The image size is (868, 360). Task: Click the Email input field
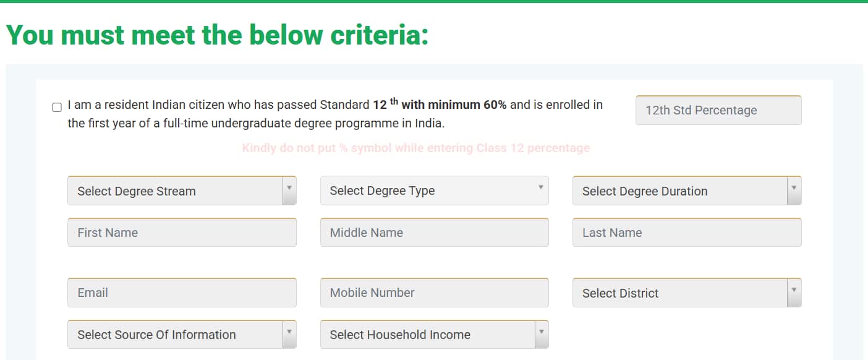coord(182,293)
